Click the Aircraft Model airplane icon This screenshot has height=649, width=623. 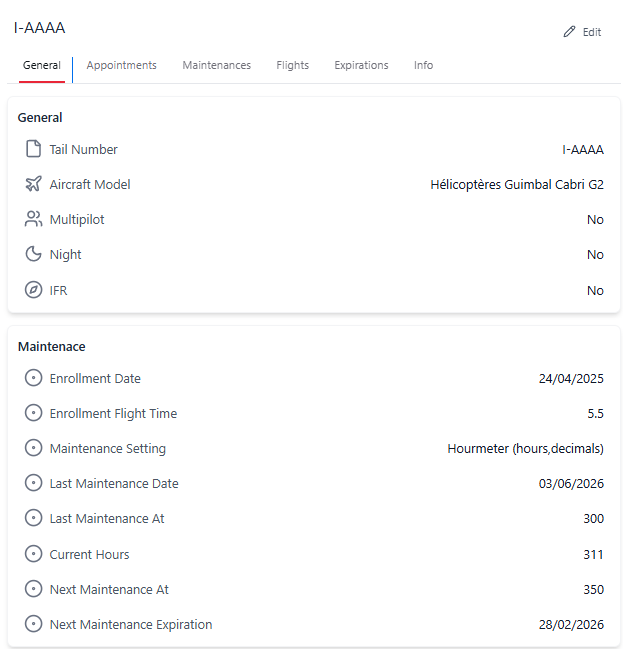pyautogui.click(x=33, y=184)
